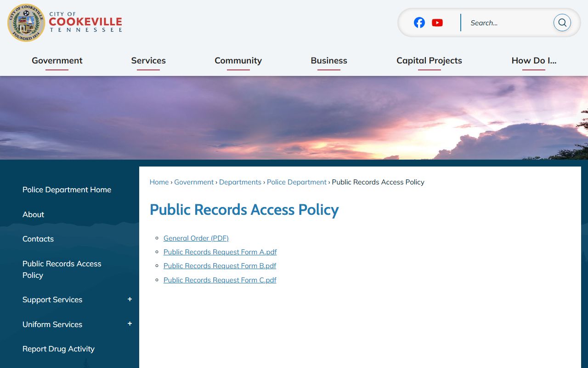
Task: Open the Business menu
Action: [x=329, y=61]
